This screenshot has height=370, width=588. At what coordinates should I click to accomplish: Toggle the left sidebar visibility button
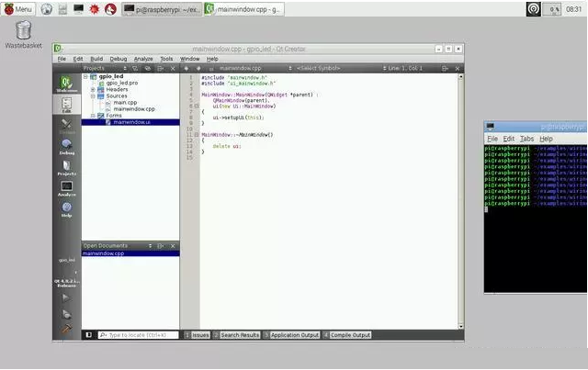tap(89, 335)
